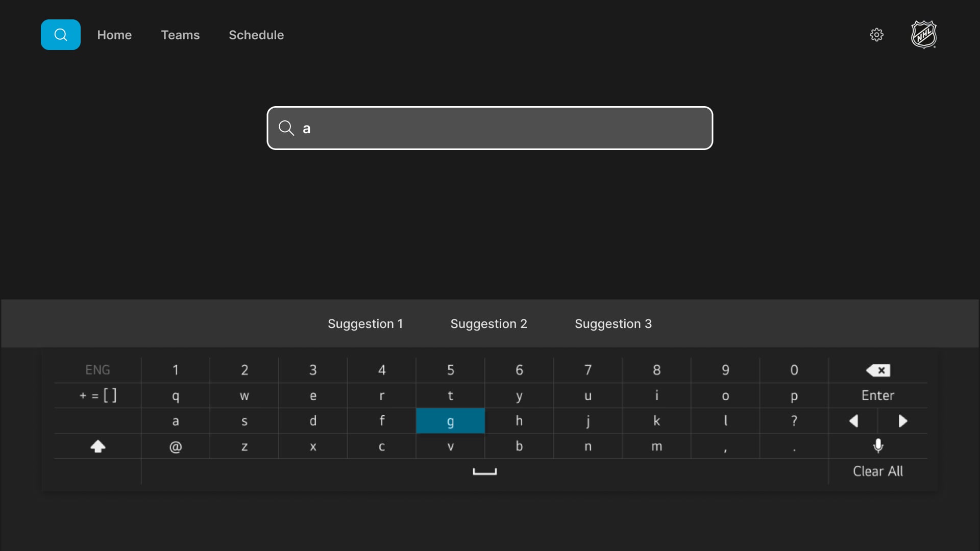980x551 pixels.
Task: Choose Suggestion 2 above keyboard
Action: point(488,324)
